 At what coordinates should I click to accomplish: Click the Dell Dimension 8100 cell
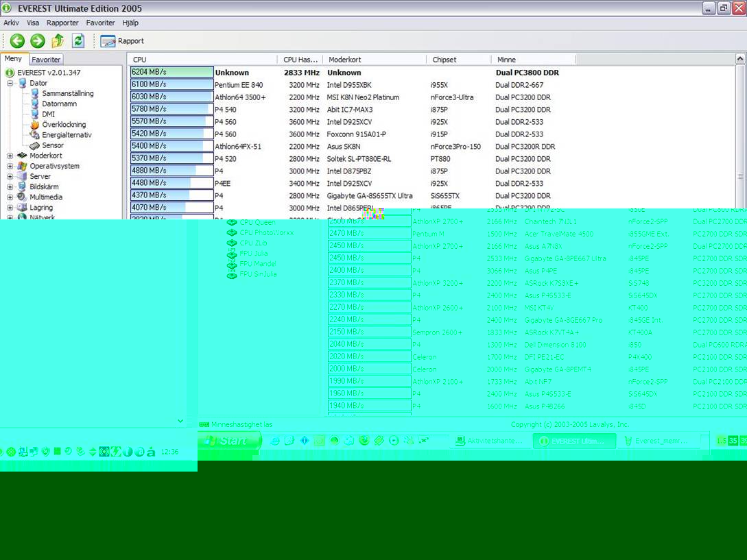coord(555,345)
